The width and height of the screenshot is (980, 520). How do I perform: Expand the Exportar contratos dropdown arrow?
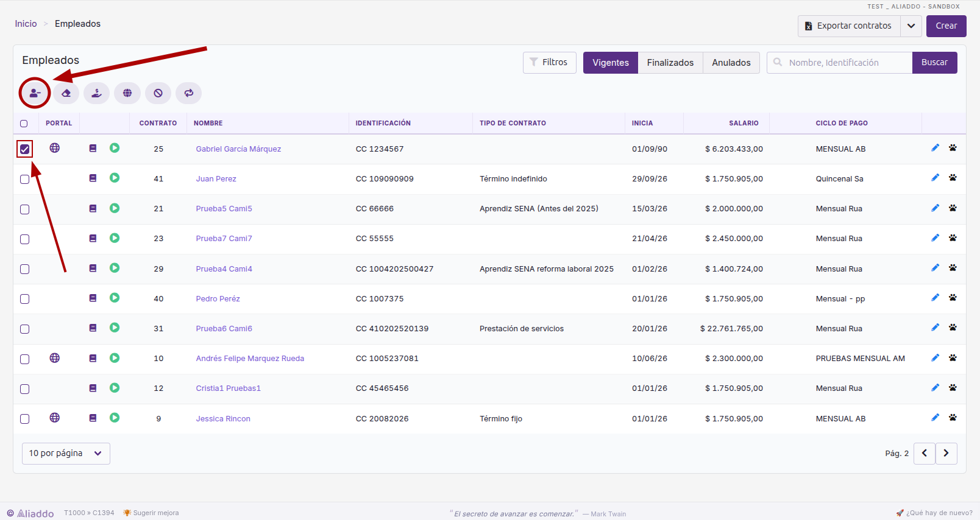[x=911, y=26]
